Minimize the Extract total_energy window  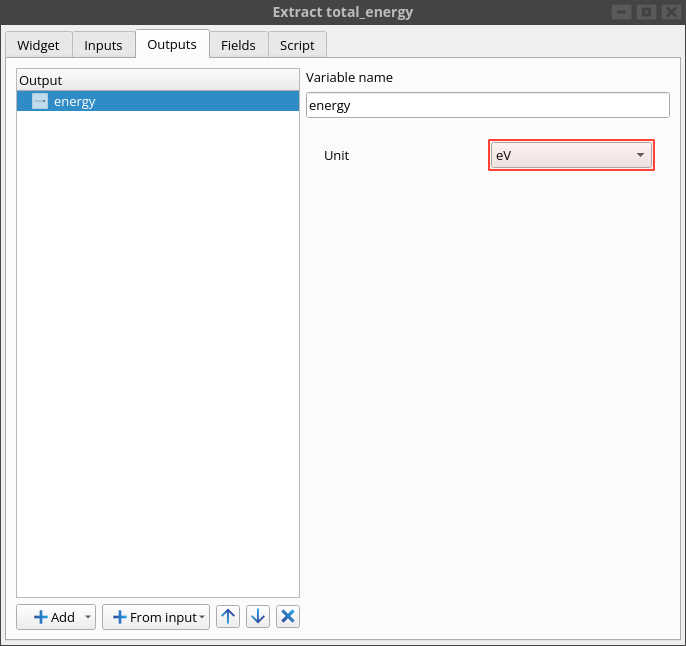pyautogui.click(x=621, y=12)
